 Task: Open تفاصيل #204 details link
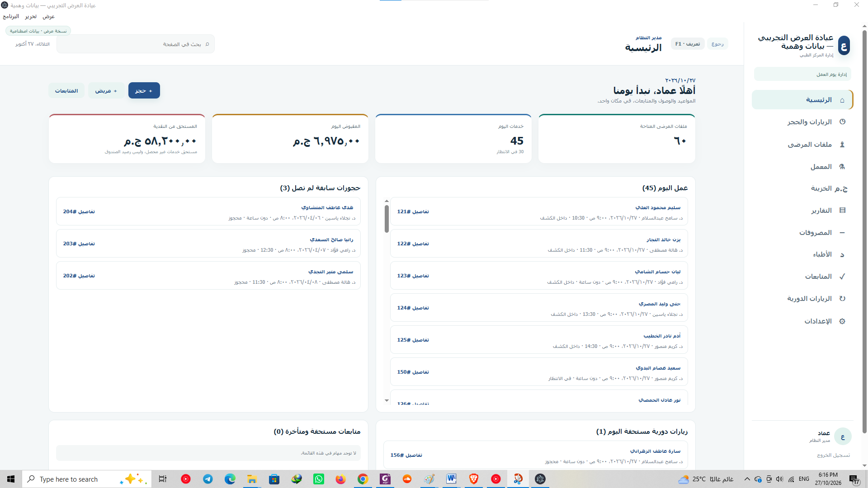pyautogui.click(x=79, y=211)
